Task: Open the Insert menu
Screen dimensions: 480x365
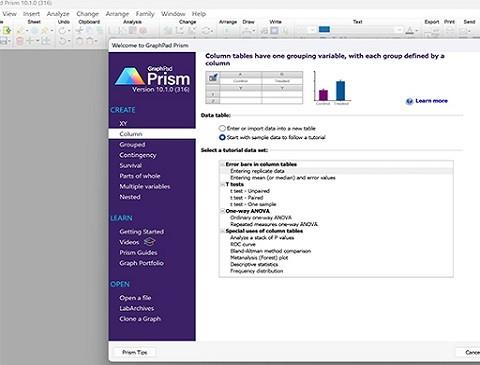Action: point(31,14)
